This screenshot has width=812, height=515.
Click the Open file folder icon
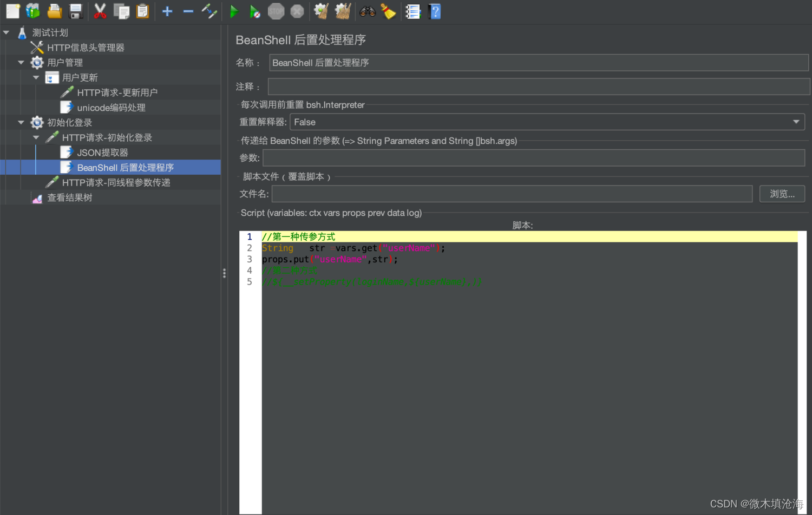click(55, 11)
